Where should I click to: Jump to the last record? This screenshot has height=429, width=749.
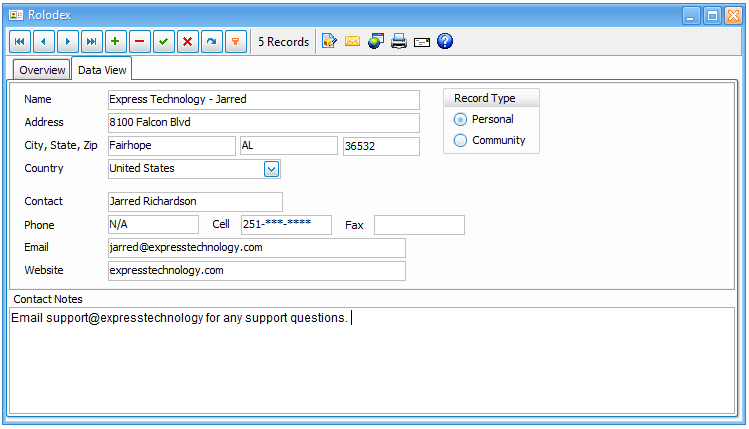(x=91, y=42)
